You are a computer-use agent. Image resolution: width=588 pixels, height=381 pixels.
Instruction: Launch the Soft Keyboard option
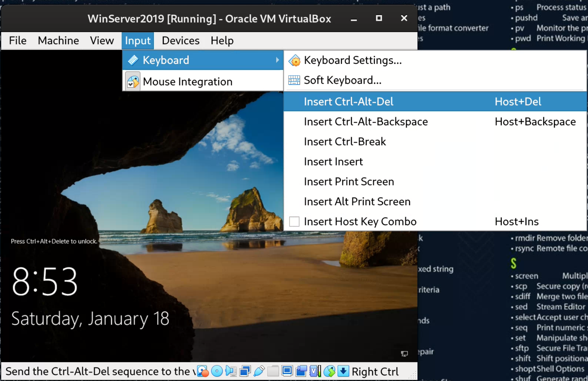(x=342, y=80)
